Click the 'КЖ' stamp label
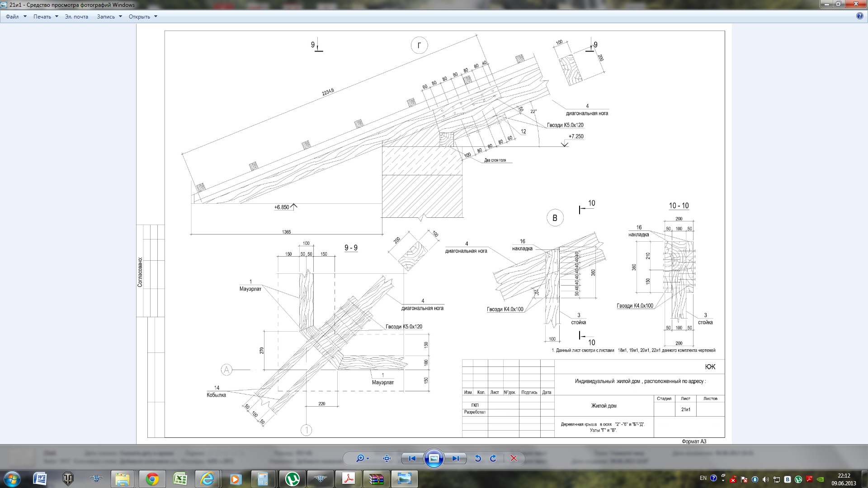The image size is (868, 488). click(710, 367)
